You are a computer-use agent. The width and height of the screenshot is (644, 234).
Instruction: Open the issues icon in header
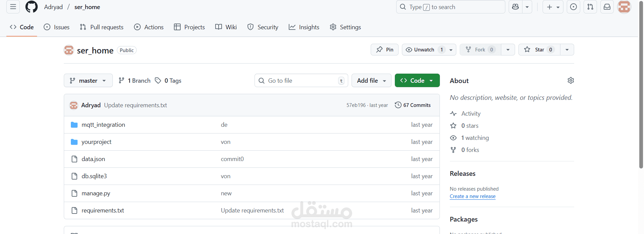pos(573,7)
